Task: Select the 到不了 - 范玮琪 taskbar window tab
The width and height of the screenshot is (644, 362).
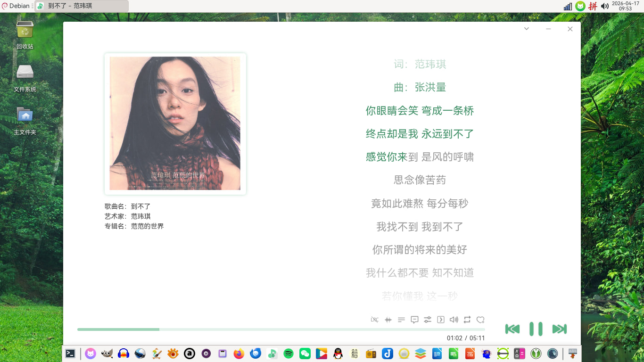Action: (x=81, y=6)
